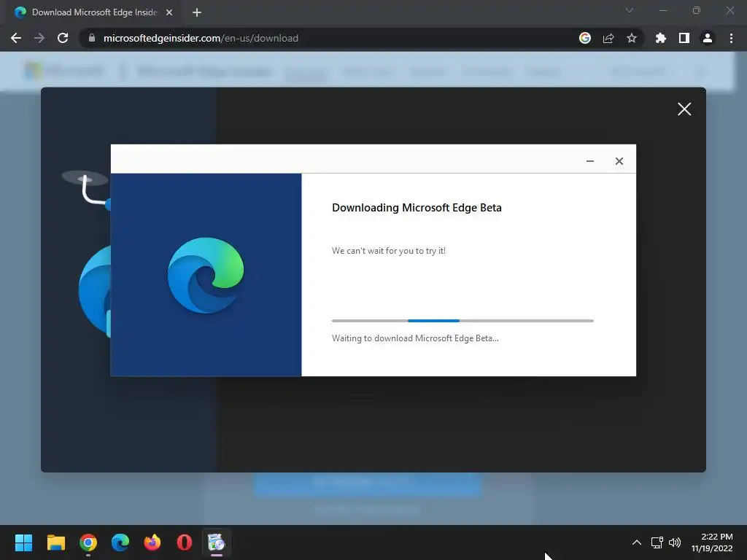Open the Windows Start menu
The width and height of the screenshot is (747, 560).
pyautogui.click(x=23, y=542)
